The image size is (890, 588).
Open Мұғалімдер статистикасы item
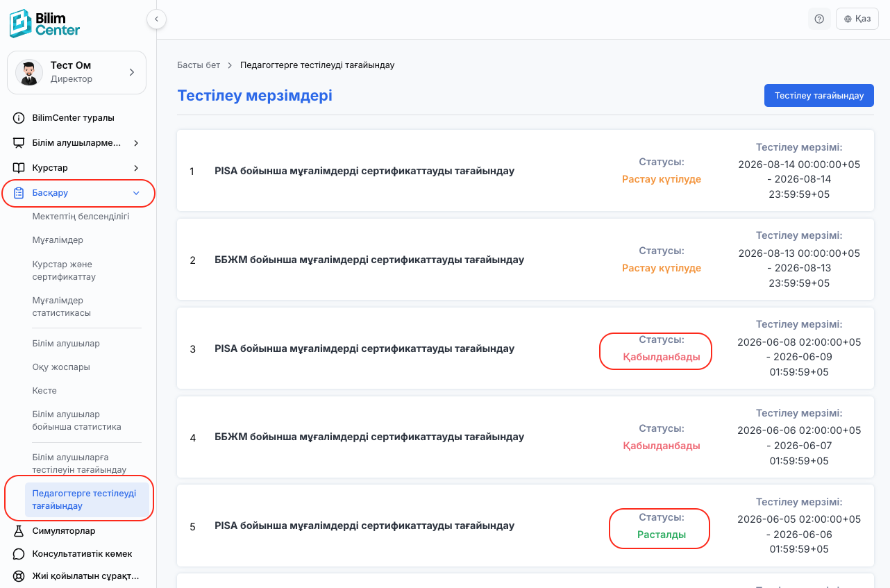(62, 307)
